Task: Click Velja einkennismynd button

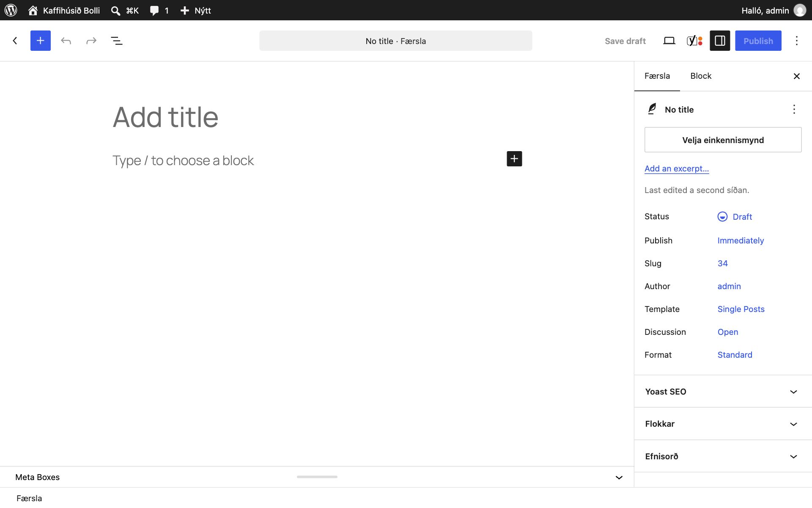Action: click(x=723, y=140)
